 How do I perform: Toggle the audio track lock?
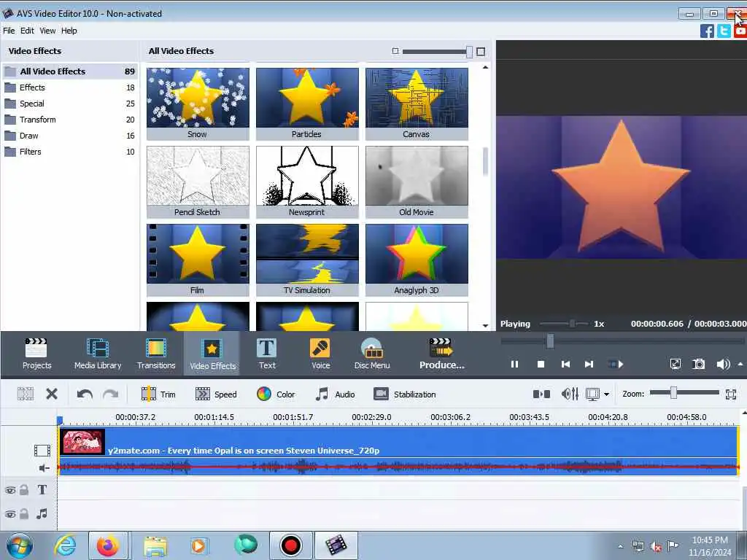(x=24, y=514)
